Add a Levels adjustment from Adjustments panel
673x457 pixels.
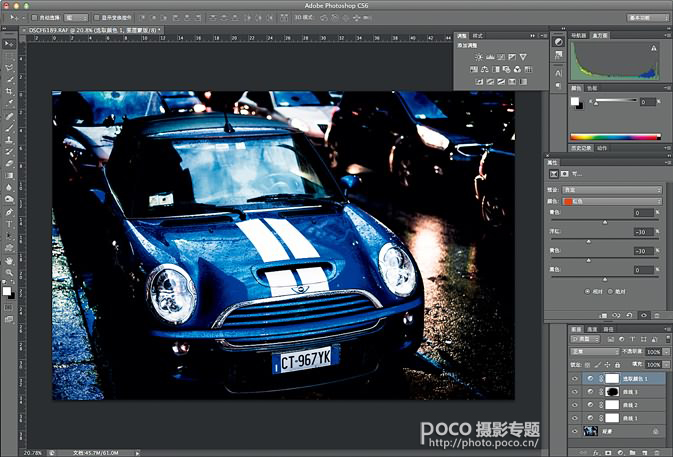click(490, 57)
